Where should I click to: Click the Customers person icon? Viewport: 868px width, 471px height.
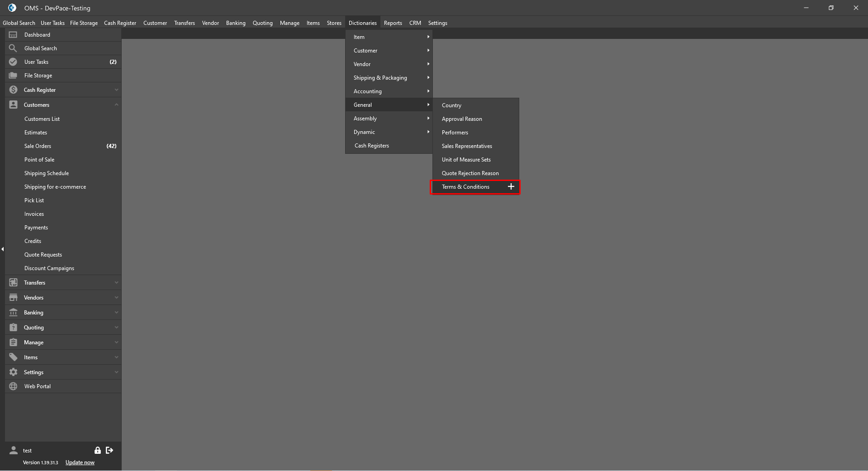pos(13,105)
